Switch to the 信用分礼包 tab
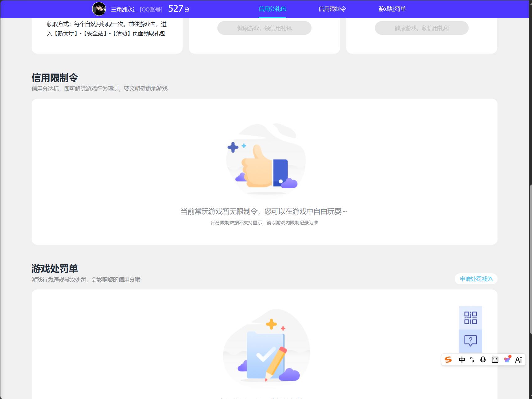 [x=272, y=9]
